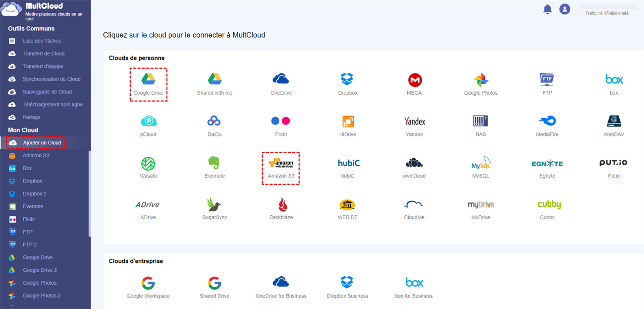Viewport: 644px width, 309px height.
Task: Click Ajouter un Cloud button
Action: (42, 143)
